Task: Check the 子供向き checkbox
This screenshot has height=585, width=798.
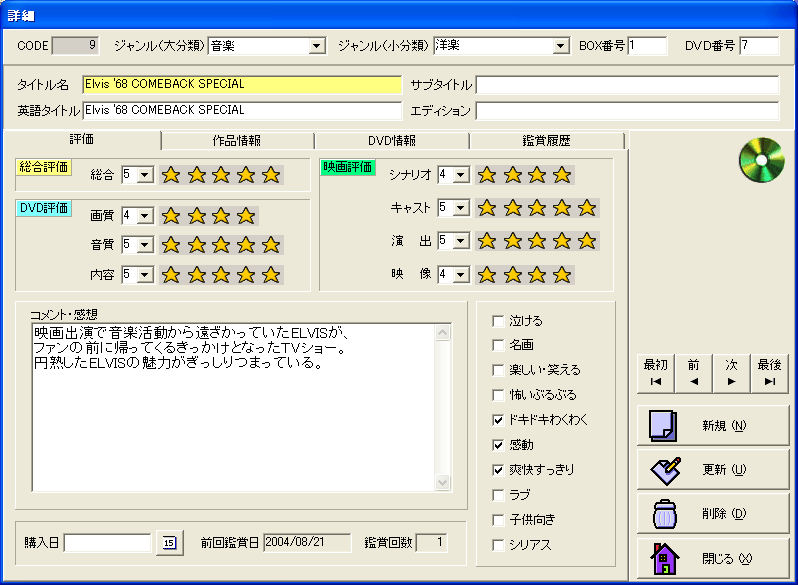Action: [x=498, y=520]
